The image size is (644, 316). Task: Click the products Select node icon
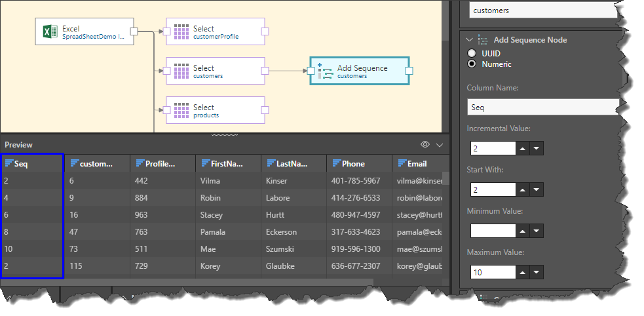(181, 111)
